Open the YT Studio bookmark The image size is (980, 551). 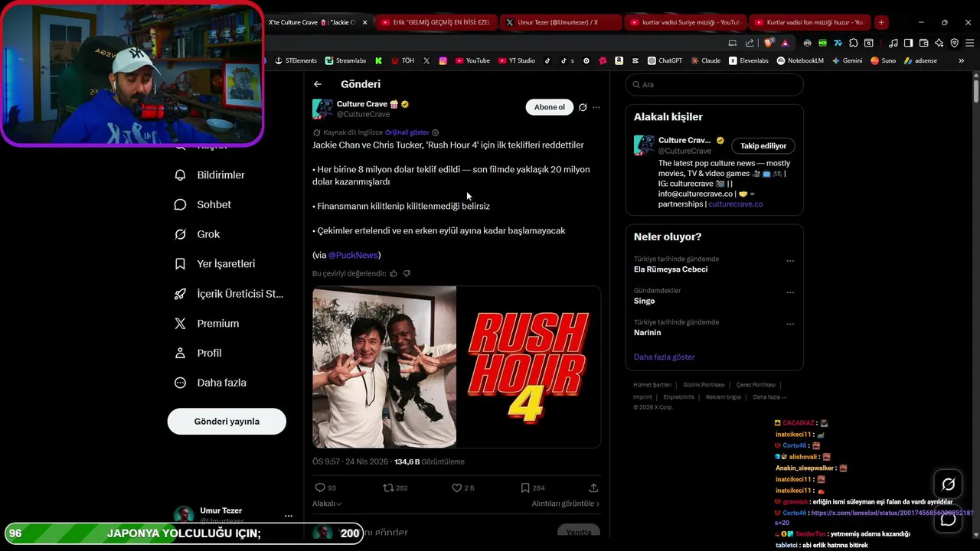517,60
